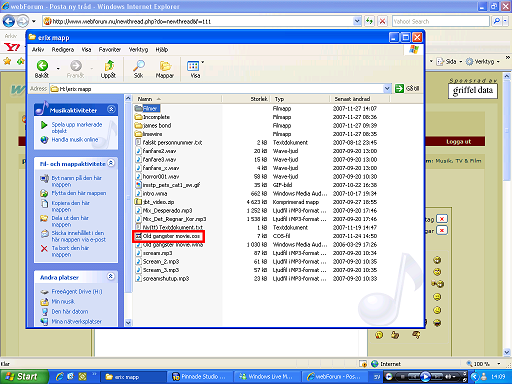
Task: Click the Dela ut den här mappen icon
Action: click(44, 218)
